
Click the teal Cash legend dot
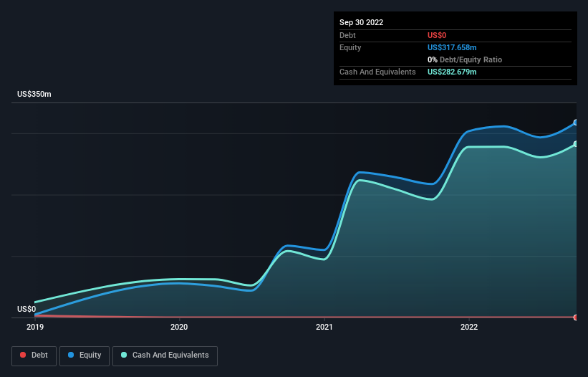124,355
